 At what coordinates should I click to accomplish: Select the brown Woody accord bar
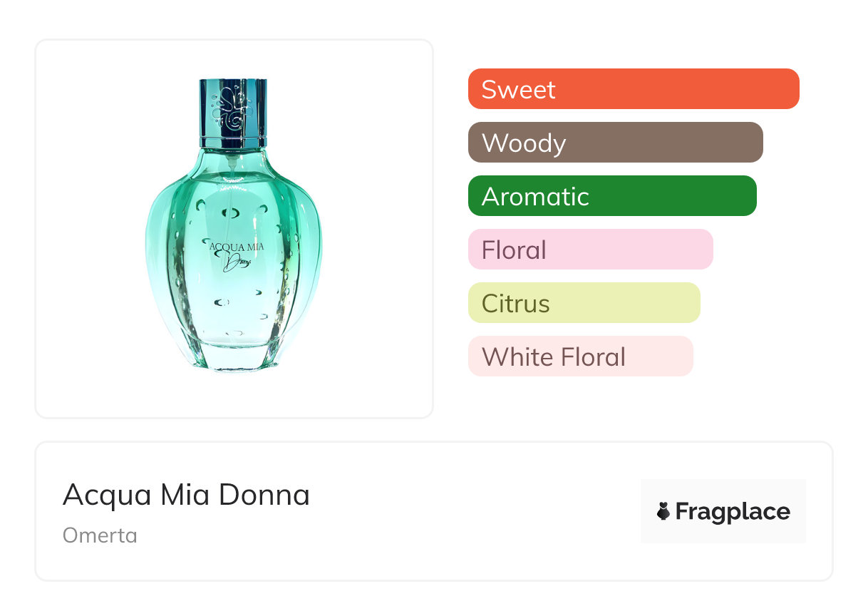click(615, 143)
